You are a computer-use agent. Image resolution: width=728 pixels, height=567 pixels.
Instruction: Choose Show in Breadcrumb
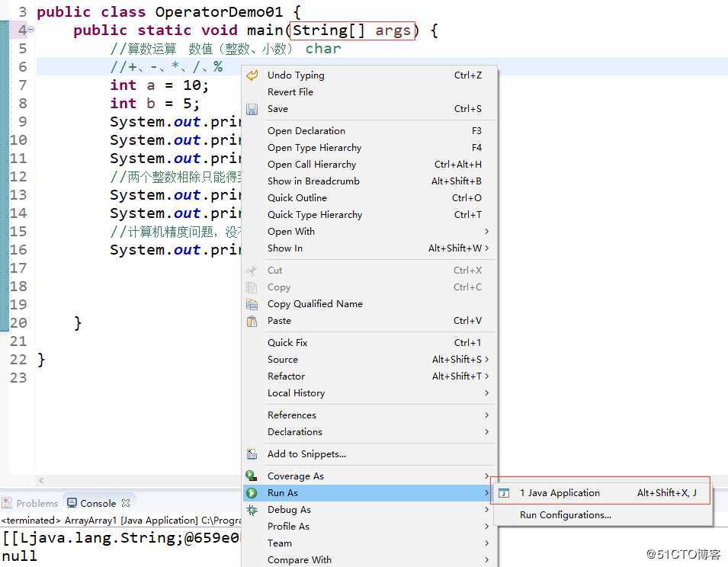370,181
